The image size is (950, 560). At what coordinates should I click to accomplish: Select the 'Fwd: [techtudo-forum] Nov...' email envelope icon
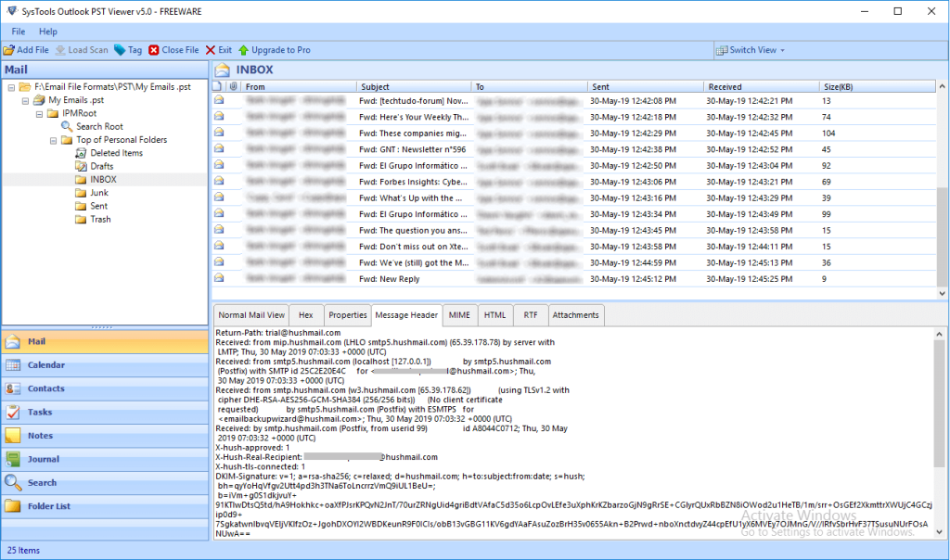coord(219,100)
